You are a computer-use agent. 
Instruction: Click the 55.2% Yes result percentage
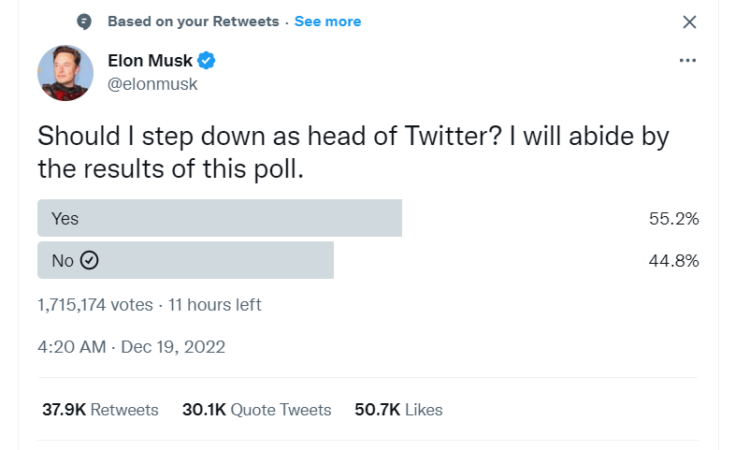tap(674, 219)
